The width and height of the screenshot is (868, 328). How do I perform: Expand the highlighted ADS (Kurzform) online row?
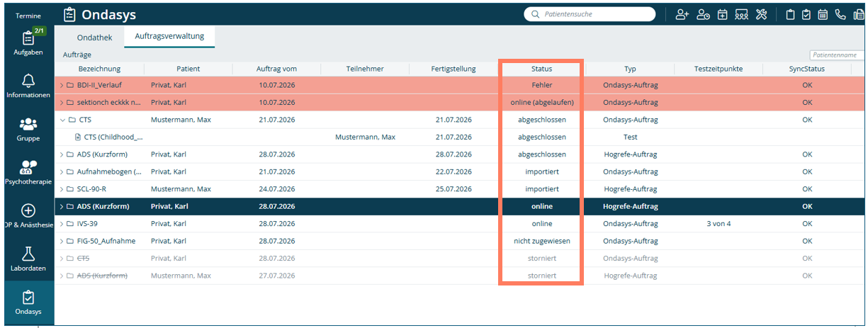click(61, 207)
